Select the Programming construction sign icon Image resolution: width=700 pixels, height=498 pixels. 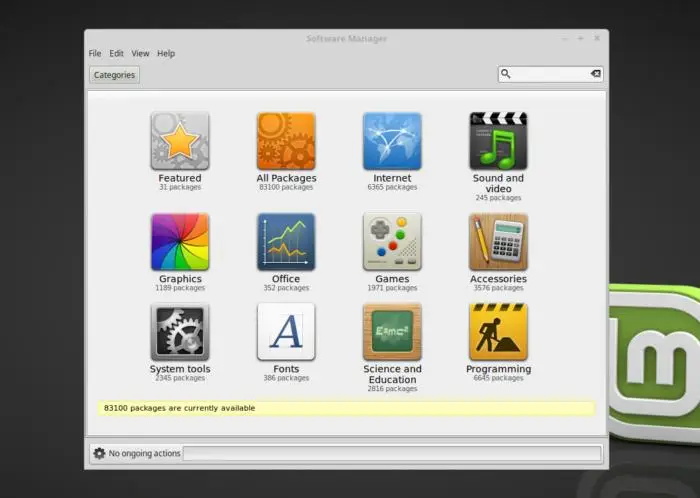click(x=498, y=332)
